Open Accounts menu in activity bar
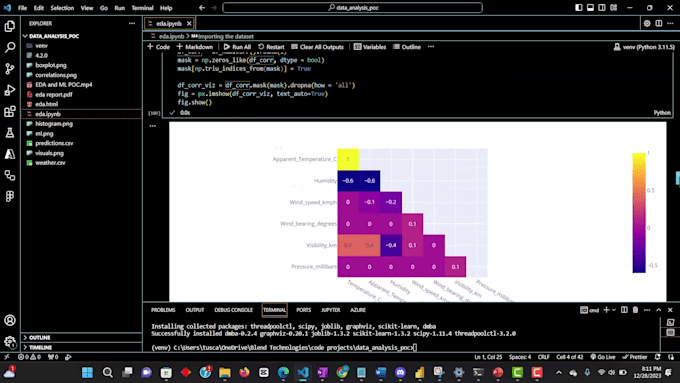The width and height of the screenshot is (680, 383). point(10,321)
